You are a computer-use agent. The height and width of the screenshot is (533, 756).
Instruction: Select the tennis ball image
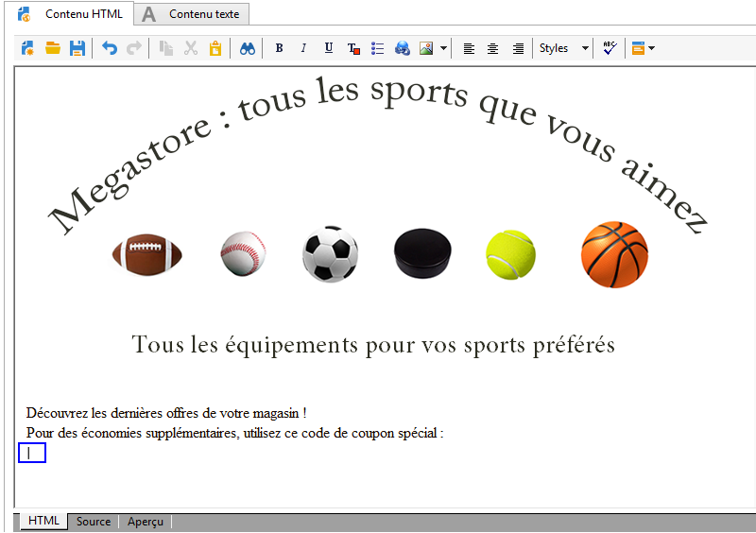click(510, 254)
